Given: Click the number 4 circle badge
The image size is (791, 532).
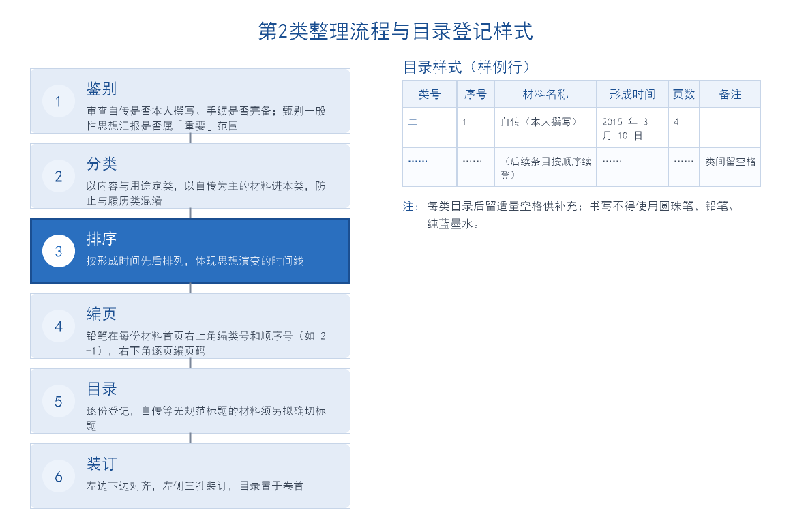Looking at the screenshot, I should 59,326.
